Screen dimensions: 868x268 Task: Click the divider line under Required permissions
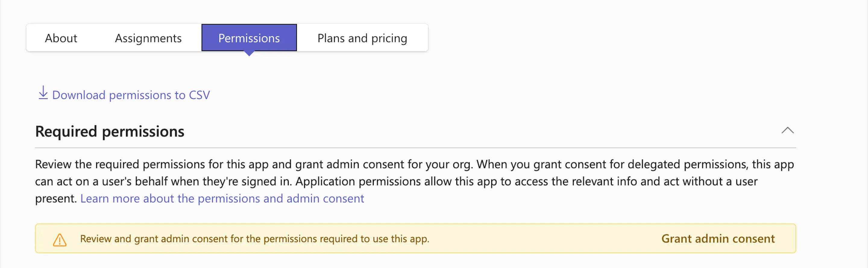pyautogui.click(x=416, y=148)
